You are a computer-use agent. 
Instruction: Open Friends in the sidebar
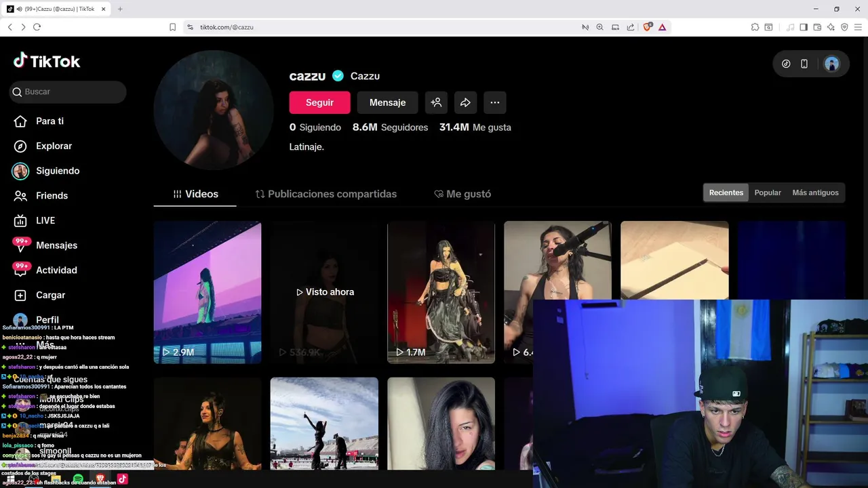pyautogui.click(x=41, y=196)
